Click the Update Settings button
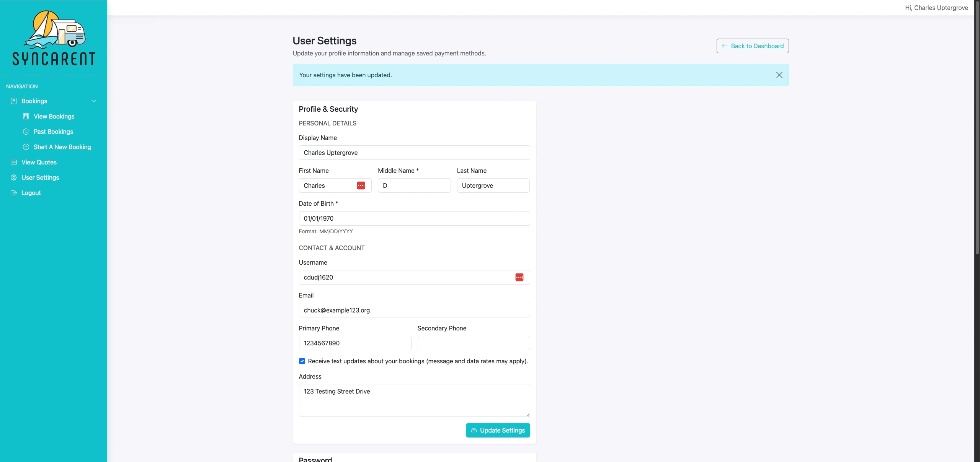Screen dimensions: 980x462 click(498, 430)
